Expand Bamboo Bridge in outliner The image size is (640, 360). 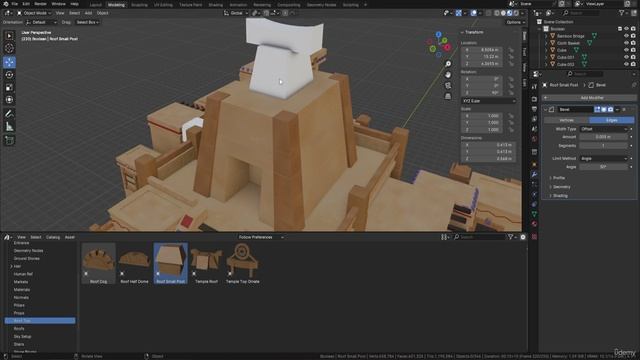click(x=546, y=36)
